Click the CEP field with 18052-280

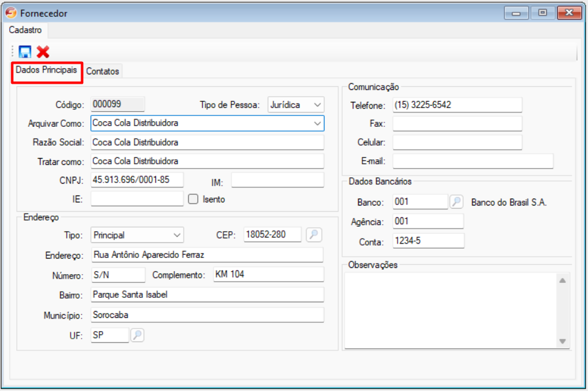click(273, 234)
